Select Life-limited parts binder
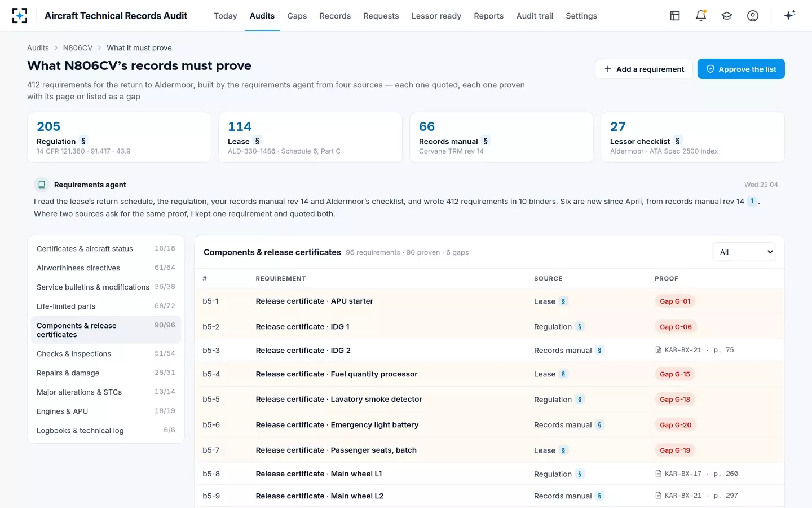 [106, 306]
